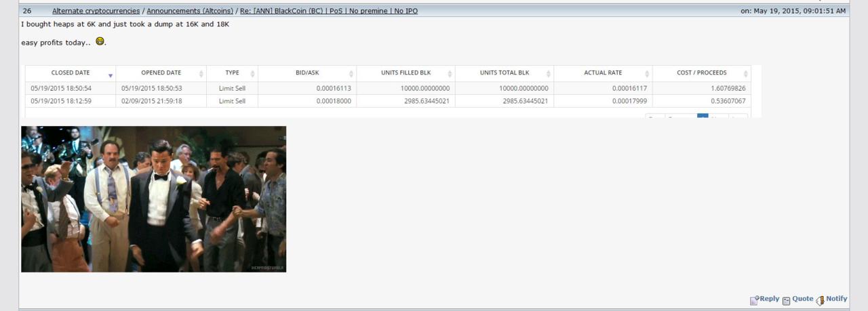
Task: Click the Opened Date sort arrows
Action: pyautogui.click(x=201, y=74)
